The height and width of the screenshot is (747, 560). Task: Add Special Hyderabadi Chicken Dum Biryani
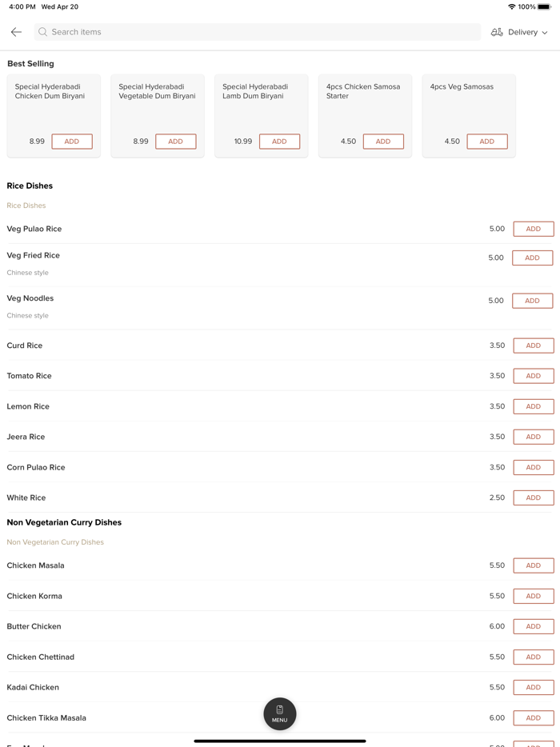click(72, 142)
